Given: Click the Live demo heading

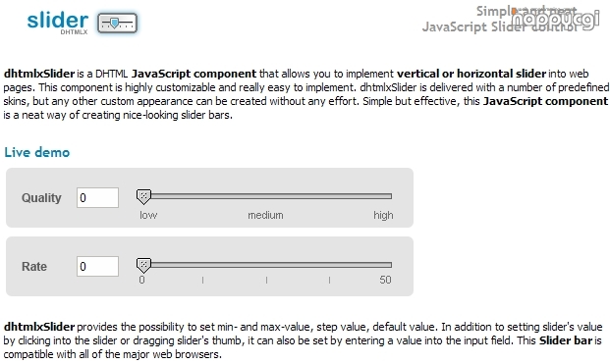Looking at the screenshot, I should [37, 152].
